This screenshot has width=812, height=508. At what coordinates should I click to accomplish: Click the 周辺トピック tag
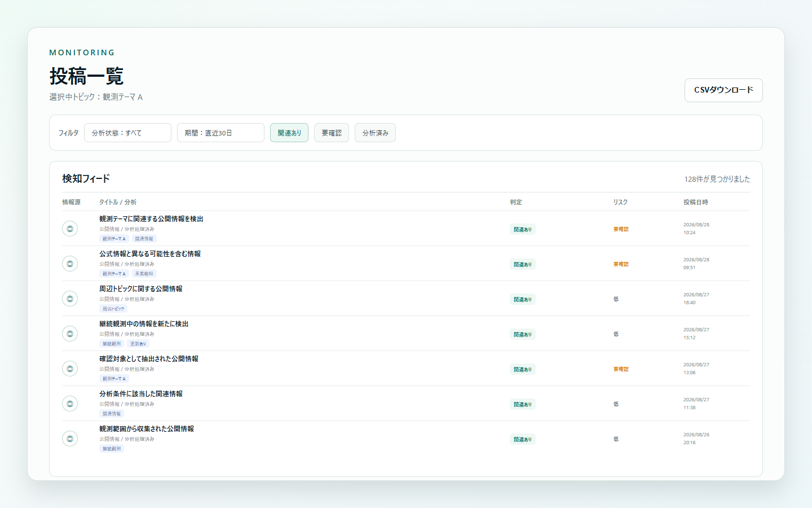click(113, 309)
